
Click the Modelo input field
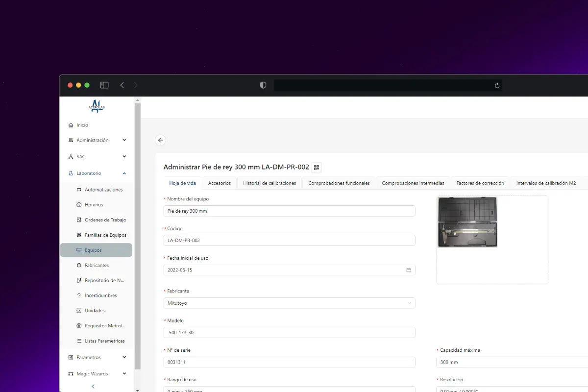coord(289,333)
